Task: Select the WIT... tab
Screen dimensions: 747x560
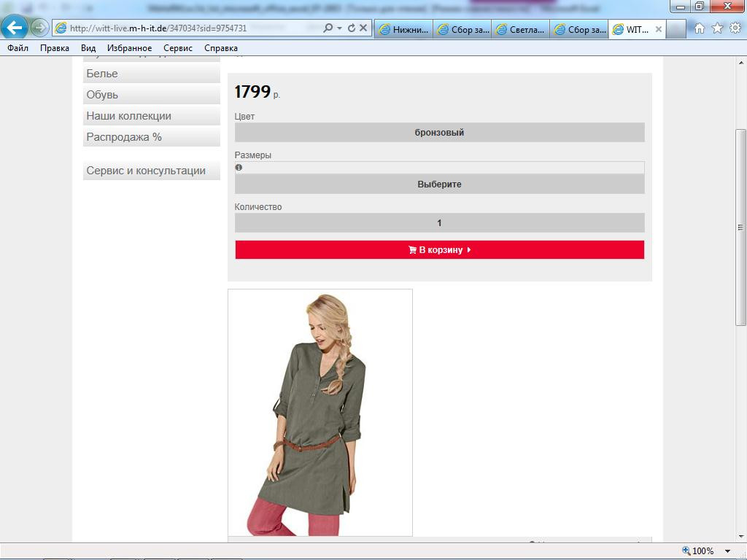Action: point(631,29)
